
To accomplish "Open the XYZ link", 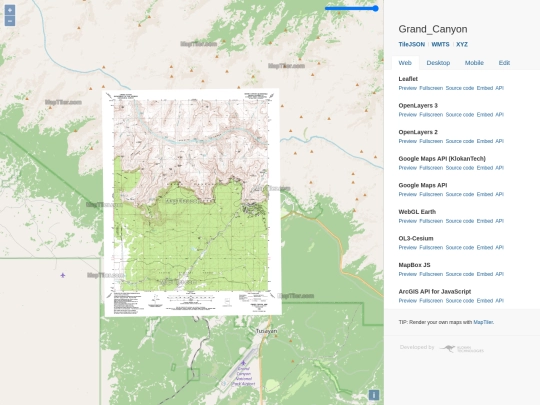I will click(462, 44).
